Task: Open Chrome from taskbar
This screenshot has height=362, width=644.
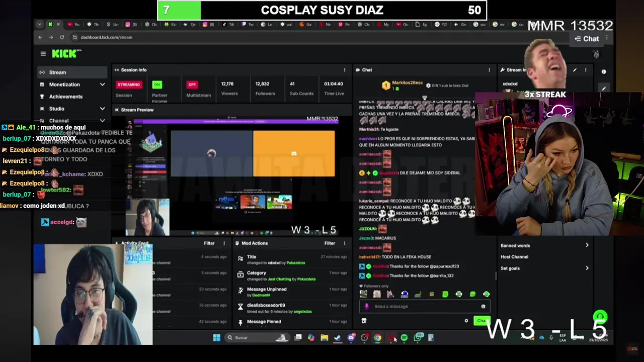Action: (x=377, y=337)
